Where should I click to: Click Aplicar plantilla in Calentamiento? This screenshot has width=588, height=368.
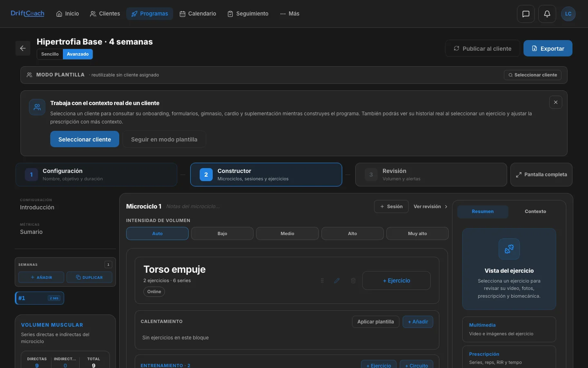(x=376, y=322)
